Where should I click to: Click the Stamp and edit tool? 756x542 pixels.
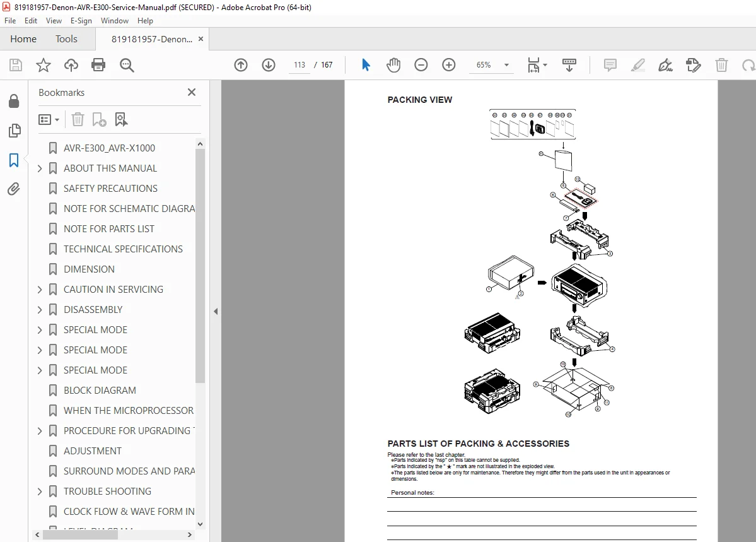tap(694, 64)
